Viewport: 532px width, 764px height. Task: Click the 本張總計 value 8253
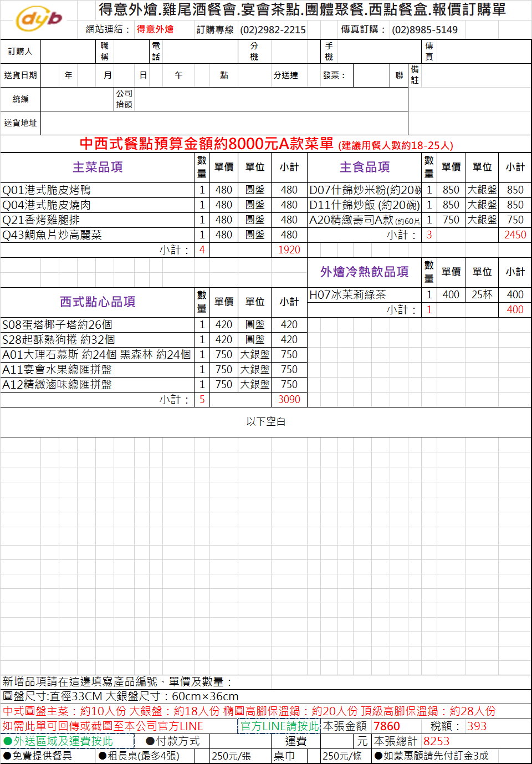[x=437, y=741]
